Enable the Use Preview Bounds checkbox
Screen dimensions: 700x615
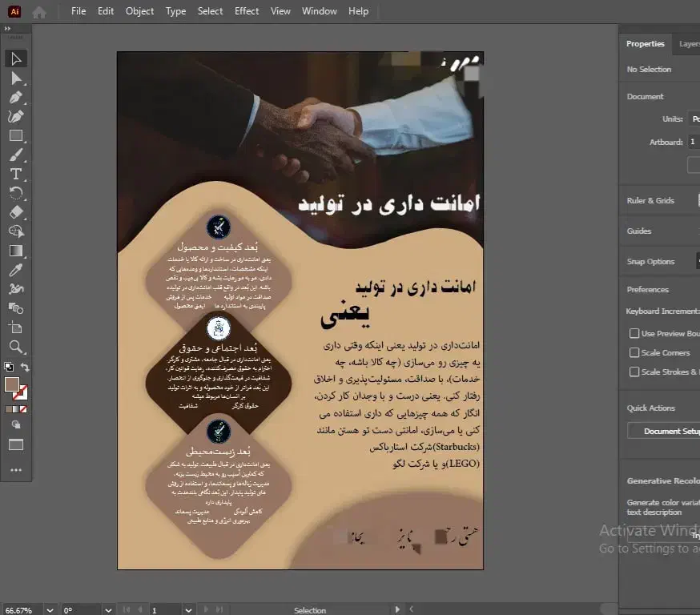coord(634,332)
